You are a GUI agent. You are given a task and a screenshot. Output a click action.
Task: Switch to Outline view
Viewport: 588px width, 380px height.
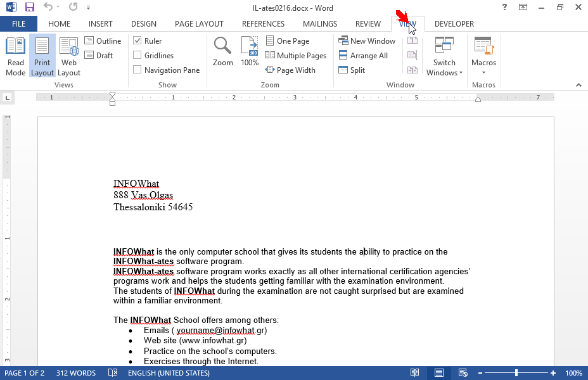pyautogui.click(x=103, y=41)
